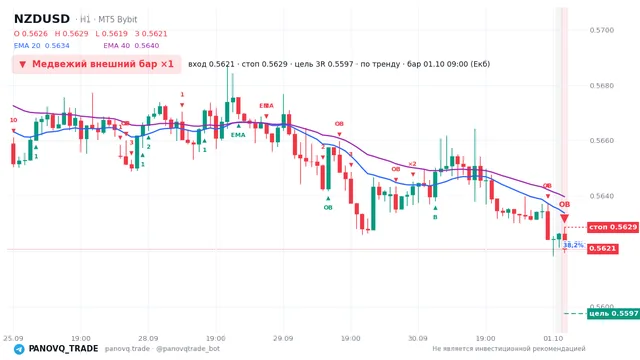Select the green B marker below the candles

(435, 217)
